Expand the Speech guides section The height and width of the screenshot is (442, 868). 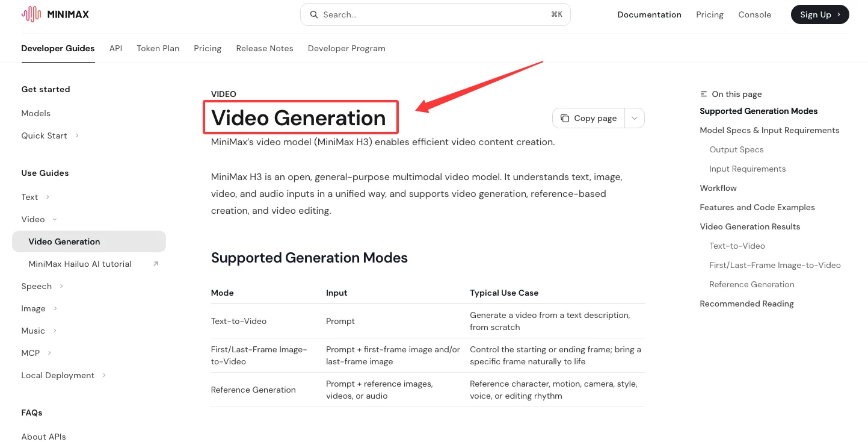pyautogui.click(x=61, y=286)
